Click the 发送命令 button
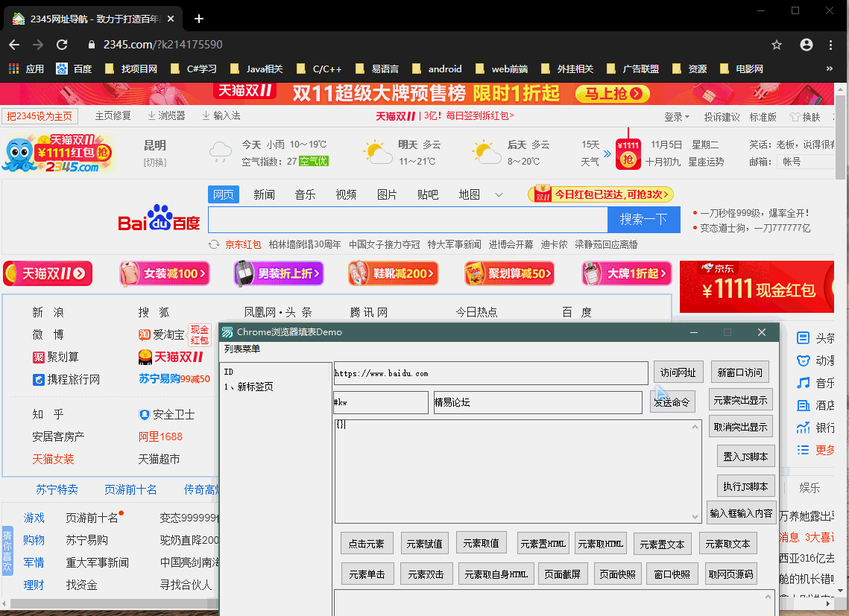This screenshot has width=849, height=616. click(672, 402)
